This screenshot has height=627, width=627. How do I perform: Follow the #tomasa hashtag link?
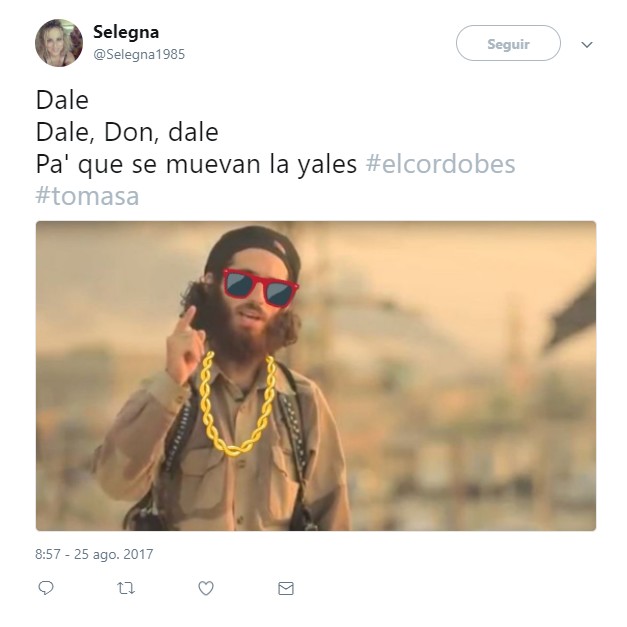(87, 195)
